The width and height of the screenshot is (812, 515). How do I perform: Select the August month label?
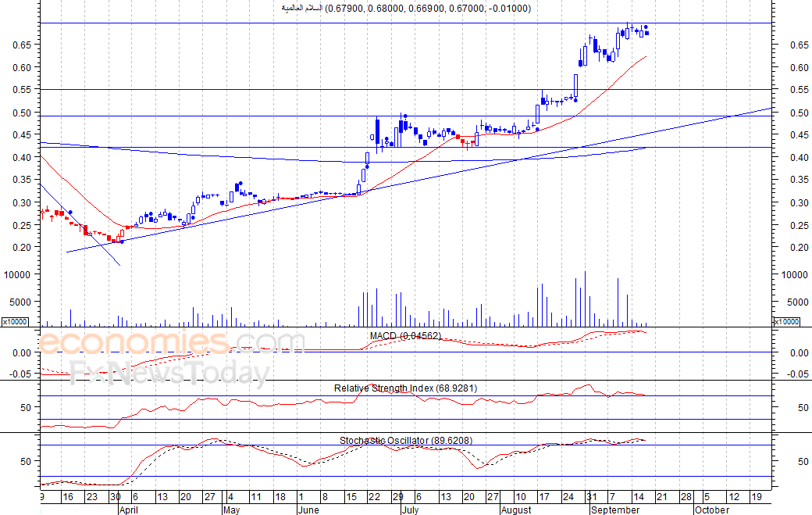[516, 510]
